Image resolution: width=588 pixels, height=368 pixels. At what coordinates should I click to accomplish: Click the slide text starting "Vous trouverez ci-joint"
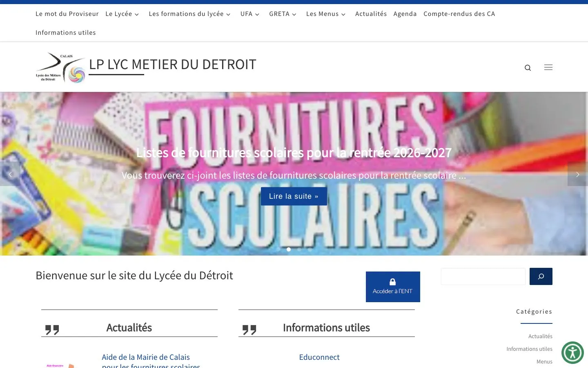pos(294,175)
